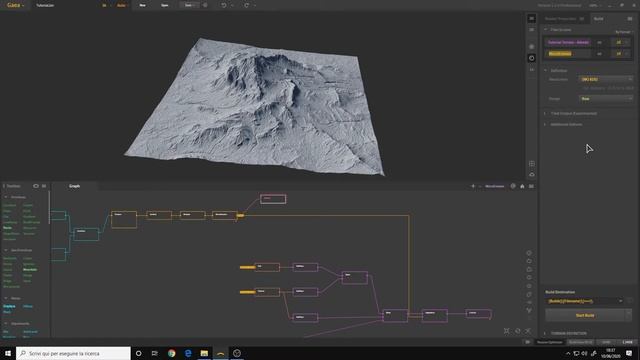Click the Windows Start button
This screenshot has height=360, width=640.
coord(8,353)
